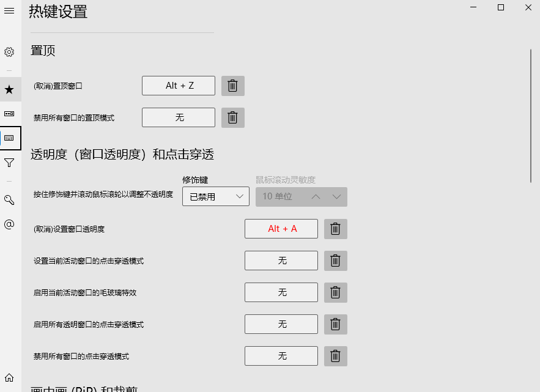Open general settings via the gear icon
Image resolution: width=540 pixels, height=392 pixels.
[9, 52]
